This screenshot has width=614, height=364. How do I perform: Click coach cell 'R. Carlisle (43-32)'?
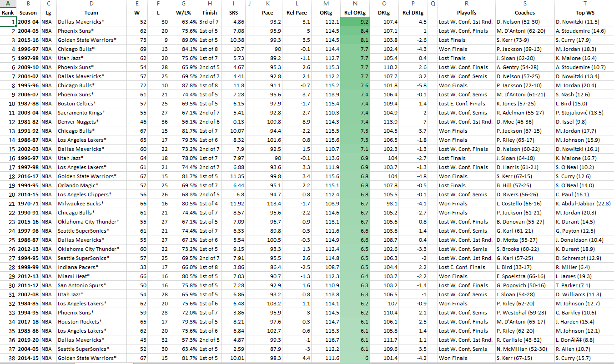pos(524,340)
